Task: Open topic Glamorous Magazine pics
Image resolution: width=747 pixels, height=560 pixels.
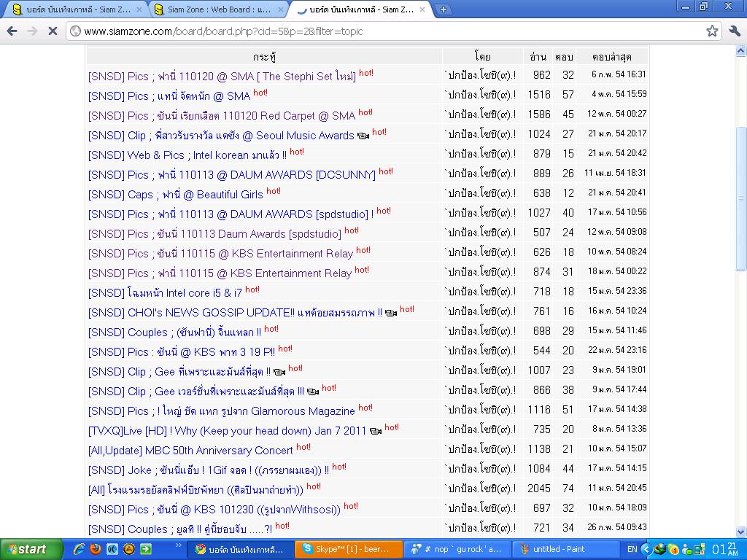Action: pyautogui.click(x=222, y=411)
